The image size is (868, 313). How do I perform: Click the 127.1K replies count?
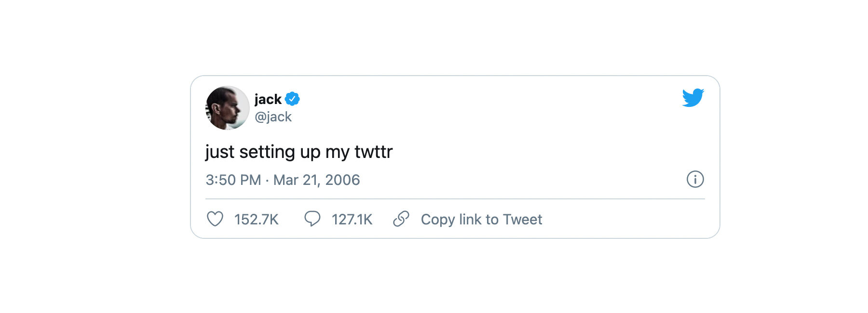point(352,220)
